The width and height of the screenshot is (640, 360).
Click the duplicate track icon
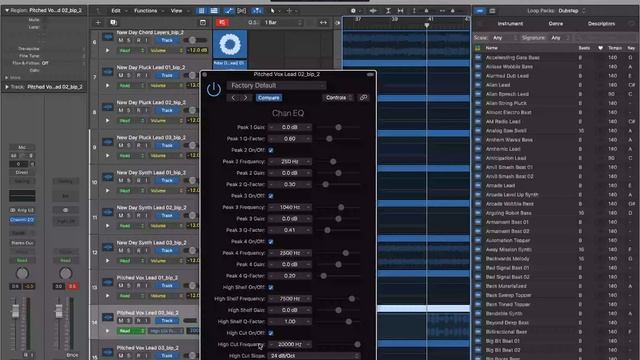[113, 22]
